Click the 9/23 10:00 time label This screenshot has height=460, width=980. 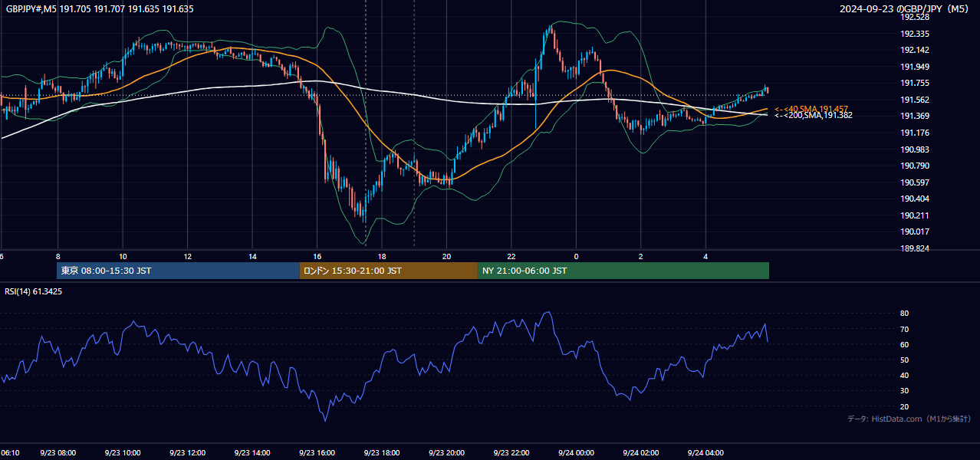coord(123,453)
